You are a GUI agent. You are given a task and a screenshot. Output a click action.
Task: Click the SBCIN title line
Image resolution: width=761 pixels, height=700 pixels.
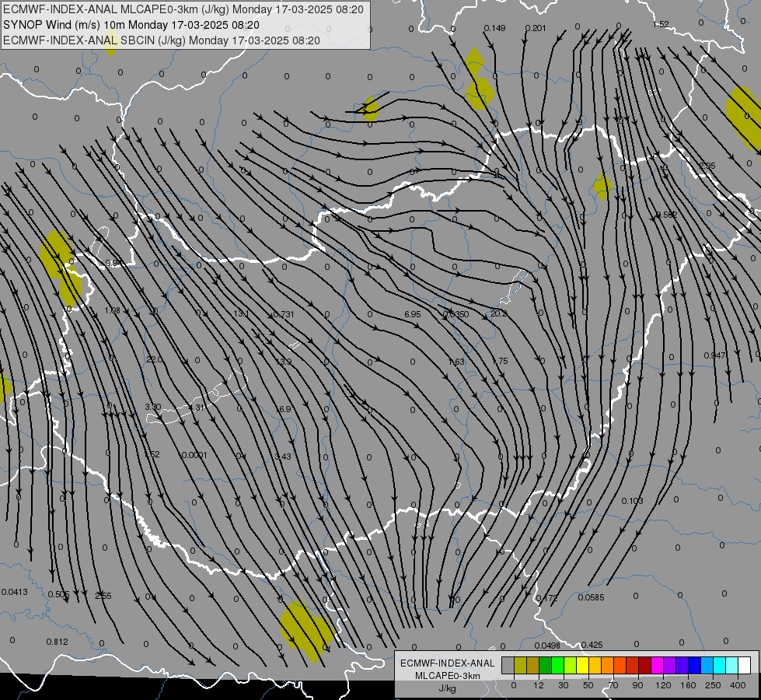(x=162, y=40)
